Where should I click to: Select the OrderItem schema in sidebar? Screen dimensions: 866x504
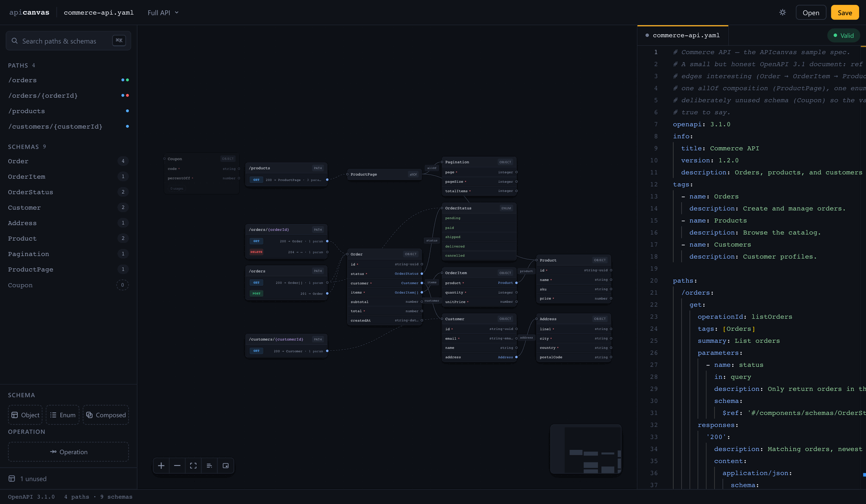click(68, 177)
